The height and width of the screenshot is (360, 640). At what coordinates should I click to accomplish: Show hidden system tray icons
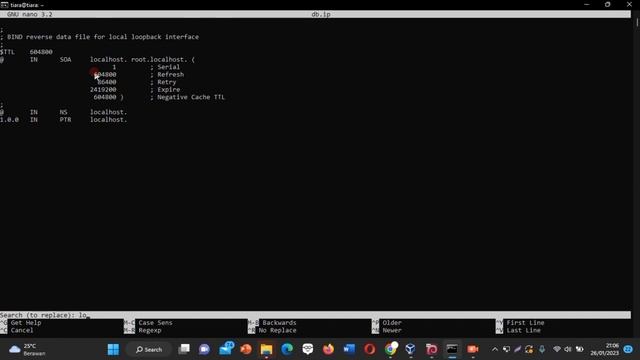(x=495, y=349)
